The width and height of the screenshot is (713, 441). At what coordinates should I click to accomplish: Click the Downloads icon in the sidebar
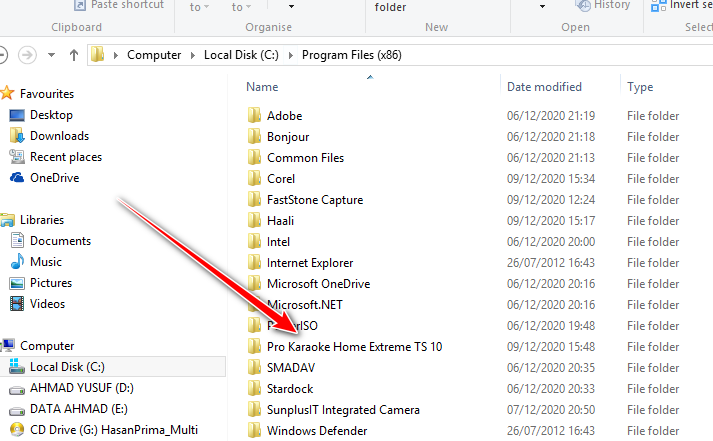pos(17,135)
